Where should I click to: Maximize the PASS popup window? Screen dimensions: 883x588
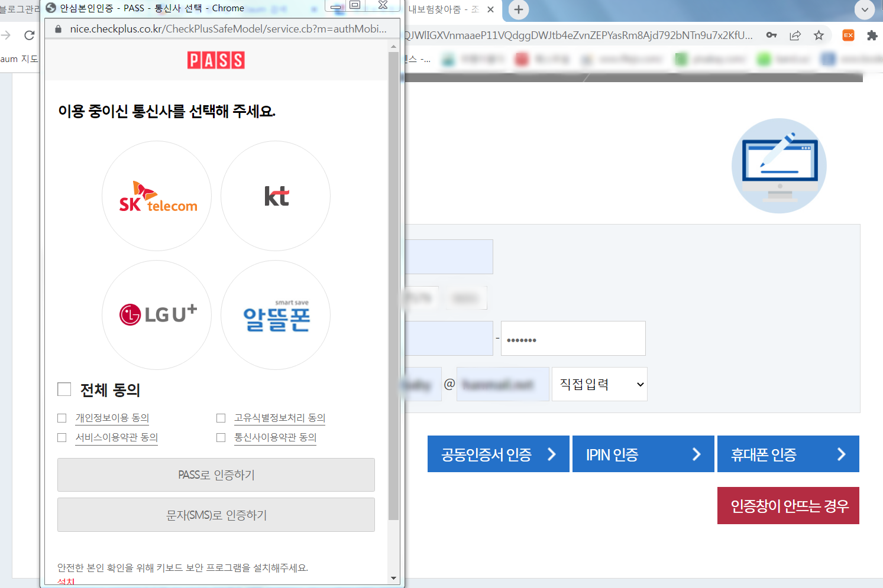pos(355,5)
